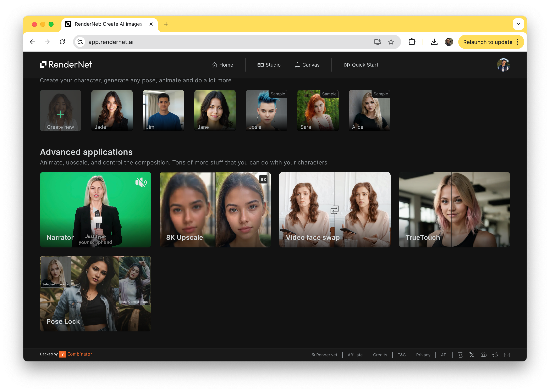Open the Video face swap feature
This screenshot has width=550, height=392.
(334, 209)
